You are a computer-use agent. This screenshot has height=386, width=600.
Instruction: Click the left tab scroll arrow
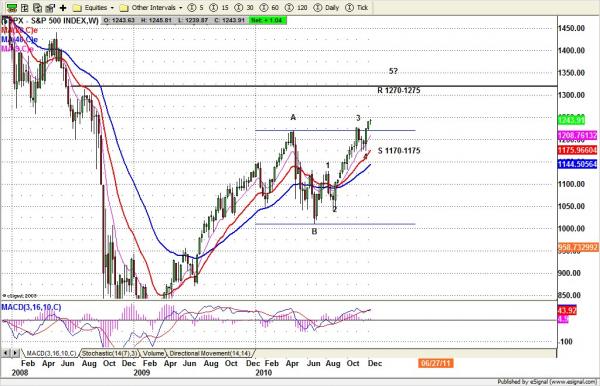coord(6,353)
